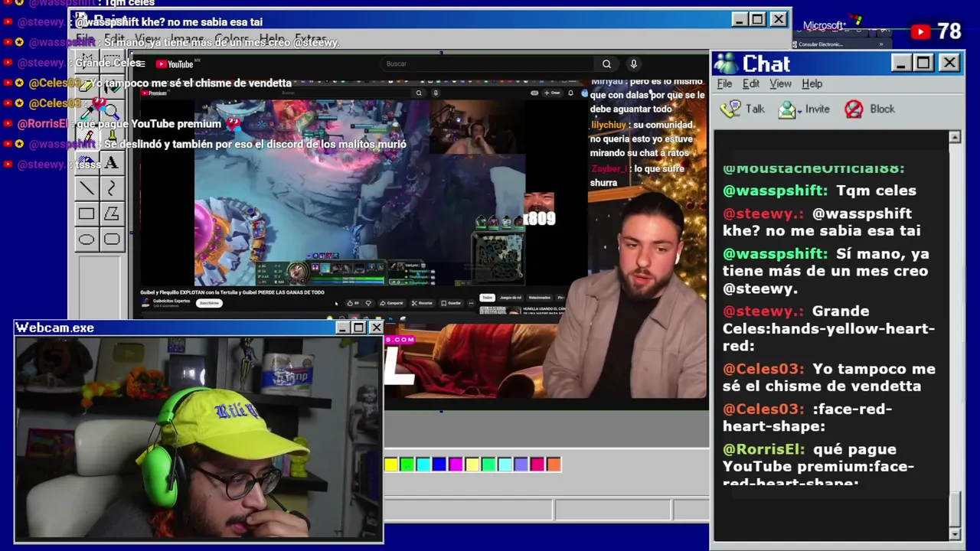980x551 pixels.
Task: Click the YouTube logo in the browser
Action: point(175,64)
